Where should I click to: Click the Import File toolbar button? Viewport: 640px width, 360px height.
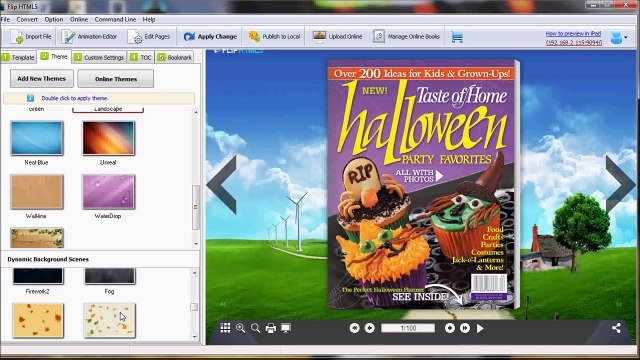31,37
